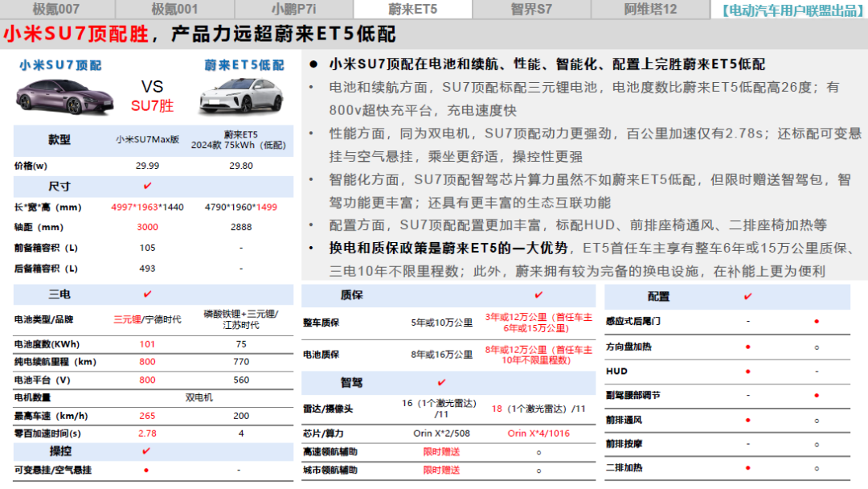
Task: Select the dimensions cell 4790*1960*1499
Action: pos(241,208)
